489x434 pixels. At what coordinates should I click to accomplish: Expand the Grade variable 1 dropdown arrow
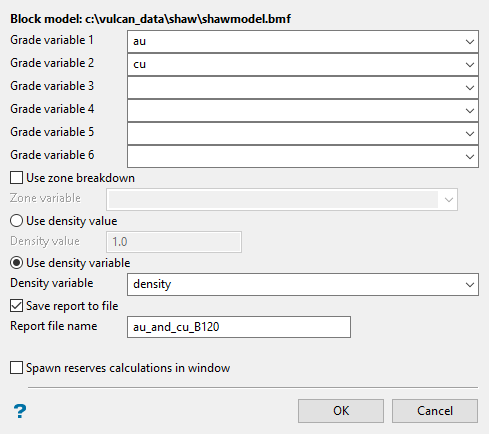point(470,42)
